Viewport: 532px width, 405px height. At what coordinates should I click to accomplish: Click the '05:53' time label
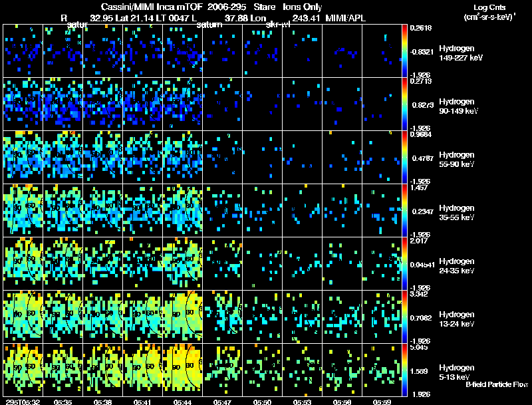303,402
